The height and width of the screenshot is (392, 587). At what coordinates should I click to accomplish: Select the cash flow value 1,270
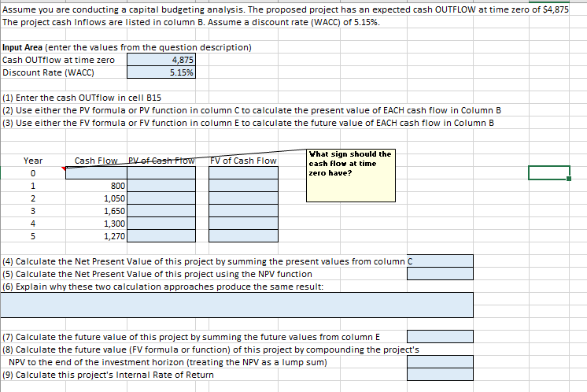[x=96, y=236]
